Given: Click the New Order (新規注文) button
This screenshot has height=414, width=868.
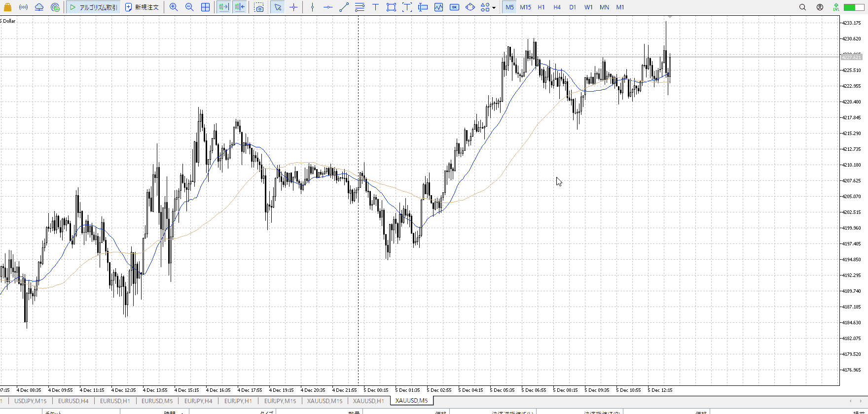Looking at the screenshot, I should pyautogui.click(x=142, y=7).
